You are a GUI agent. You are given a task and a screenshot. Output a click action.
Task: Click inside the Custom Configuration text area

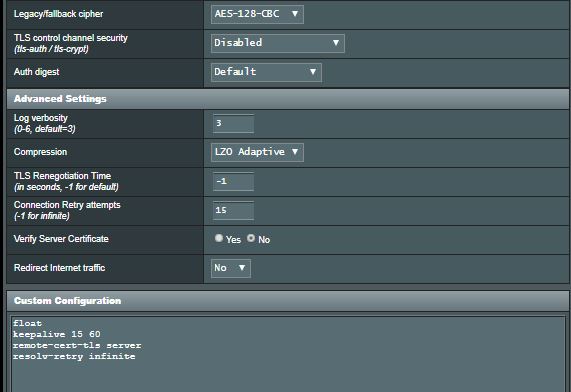288,354
